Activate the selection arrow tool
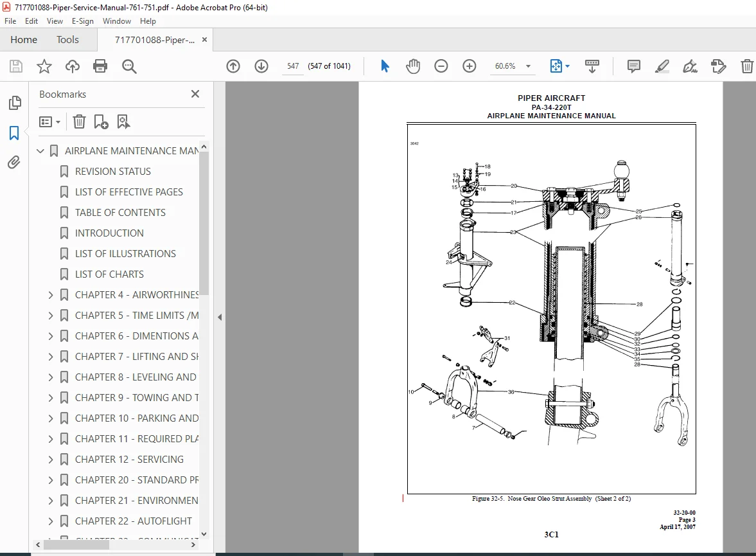 385,66
